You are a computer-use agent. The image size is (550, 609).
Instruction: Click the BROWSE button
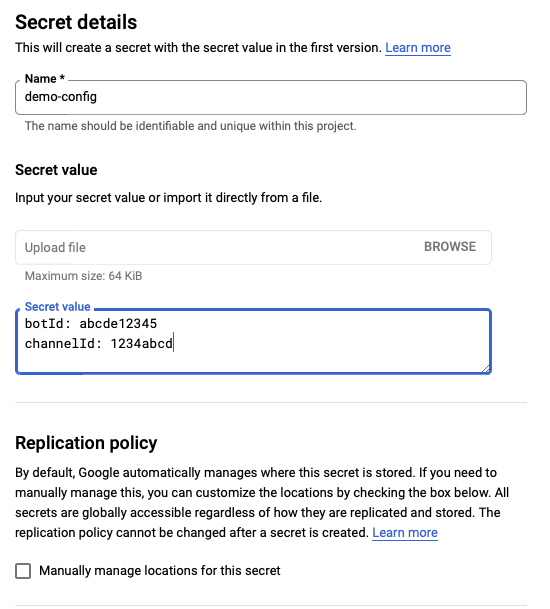(450, 247)
